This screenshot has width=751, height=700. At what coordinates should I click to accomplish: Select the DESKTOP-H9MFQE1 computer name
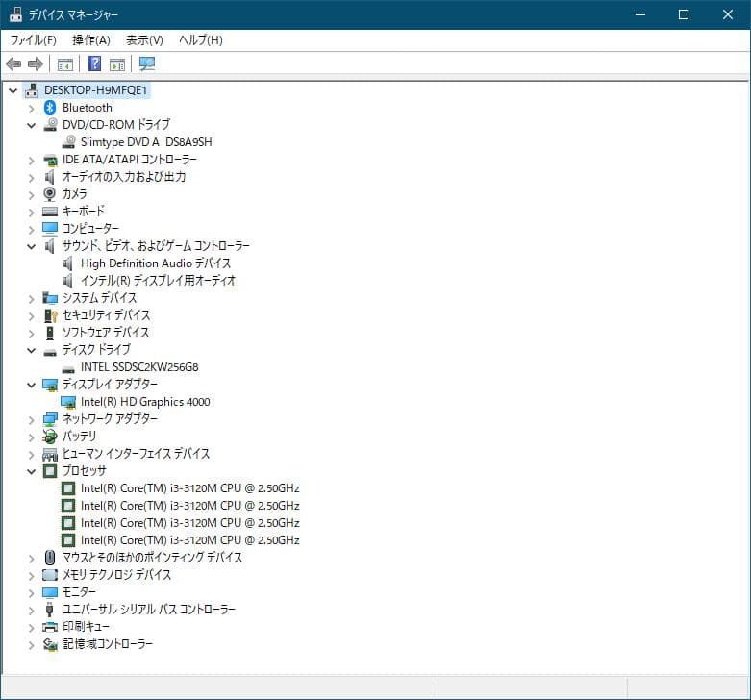tap(95, 90)
